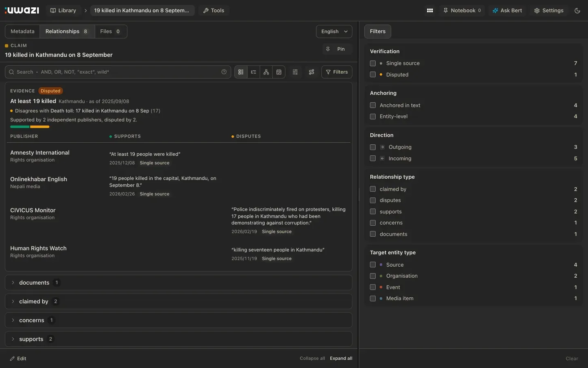
Task: Tick the Organisation entity type checkbox
Action: [373, 276]
